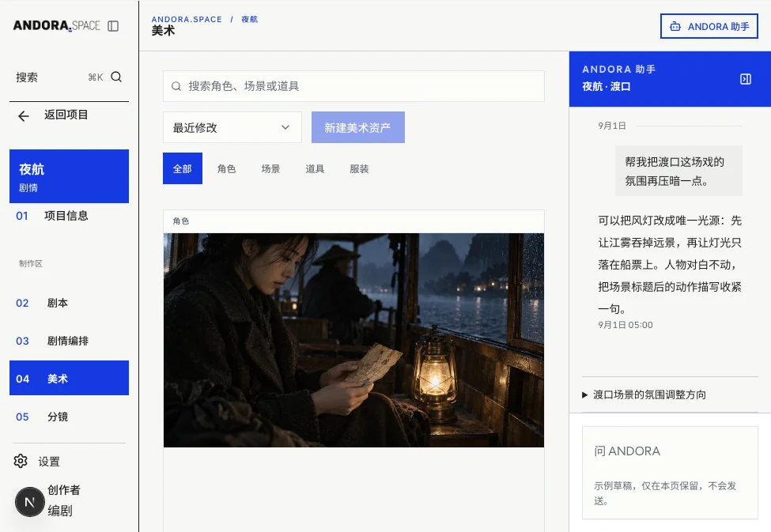Switch to the 服装 filter tab

pyautogui.click(x=360, y=168)
